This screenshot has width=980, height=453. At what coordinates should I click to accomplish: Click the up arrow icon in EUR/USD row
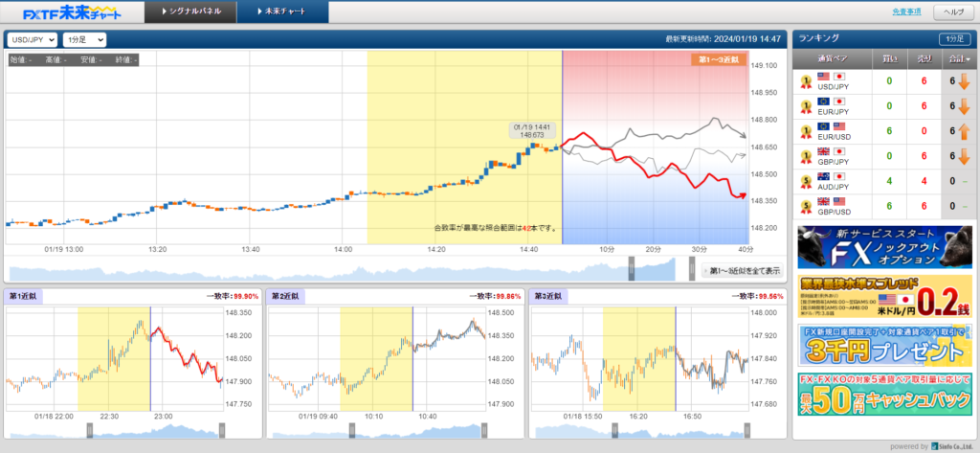click(x=964, y=131)
